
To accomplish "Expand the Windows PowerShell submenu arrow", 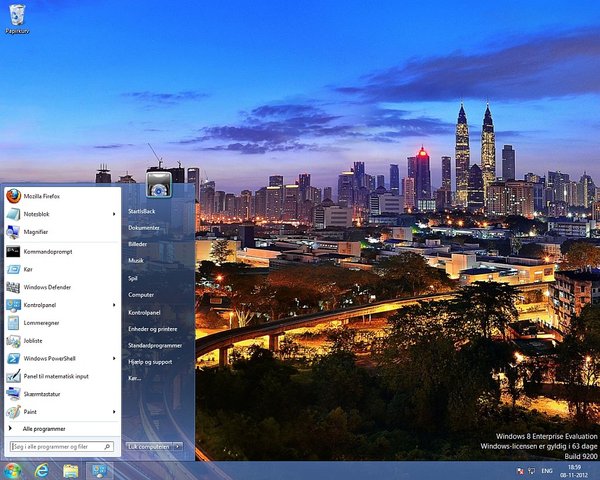I will tap(115, 358).
